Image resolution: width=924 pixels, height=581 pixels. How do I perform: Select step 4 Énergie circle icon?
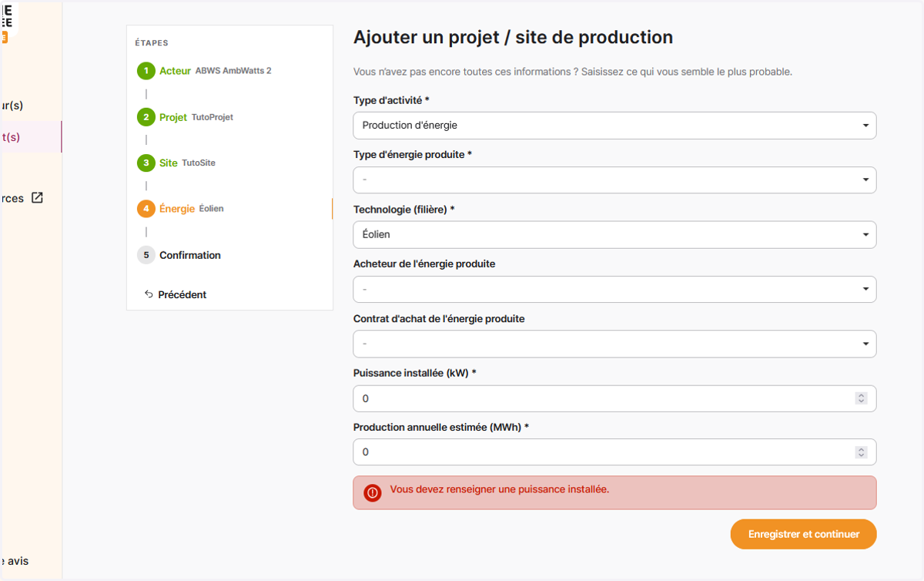tap(146, 209)
